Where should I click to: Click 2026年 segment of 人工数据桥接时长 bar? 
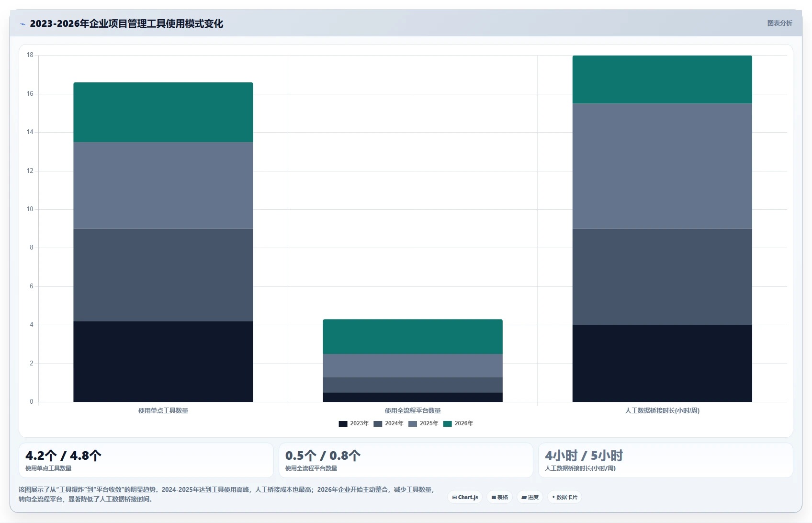click(x=662, y=80)
